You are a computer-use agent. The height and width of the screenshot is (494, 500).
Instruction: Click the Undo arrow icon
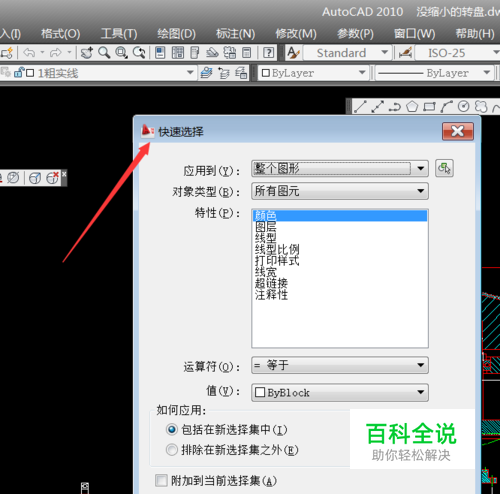29,53
